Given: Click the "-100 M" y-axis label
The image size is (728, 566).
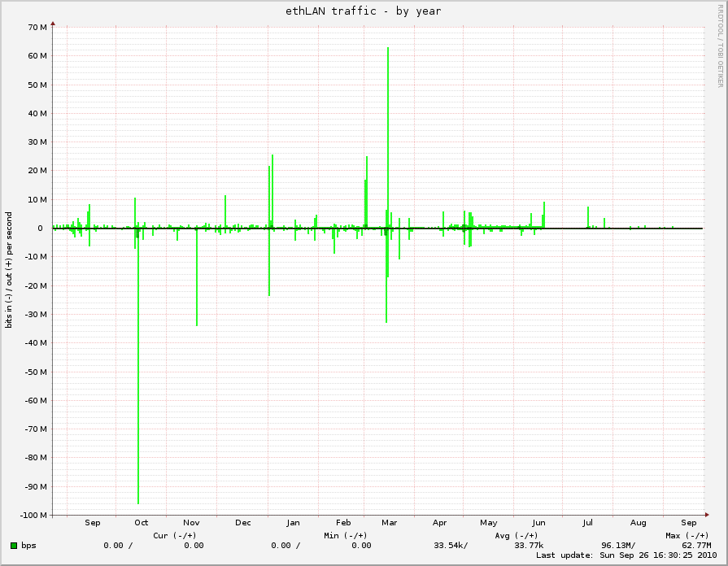Looking at the screenshot, I should 34,515.
